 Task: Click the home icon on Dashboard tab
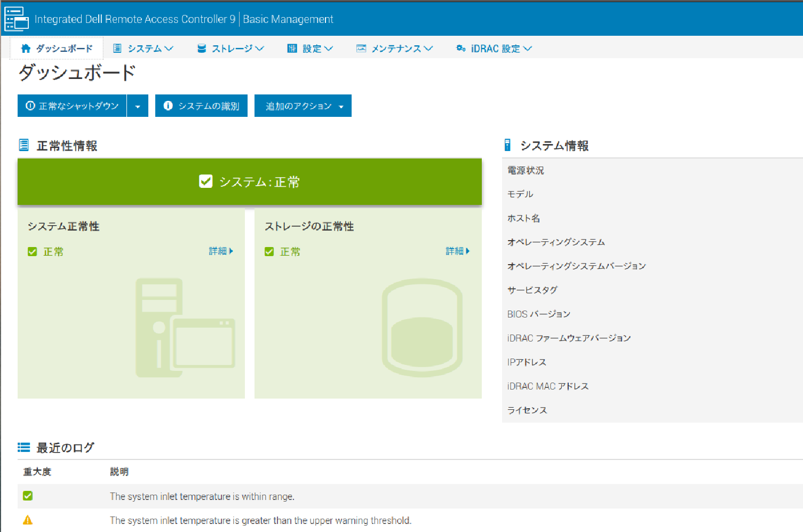[x=26, y=49]
